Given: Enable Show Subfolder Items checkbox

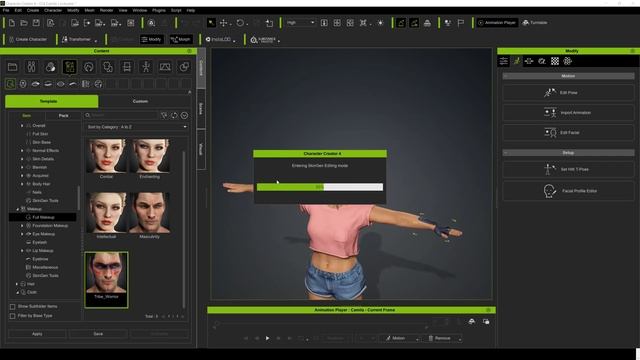Looking at the screenshot, I should tap(12, 307).
